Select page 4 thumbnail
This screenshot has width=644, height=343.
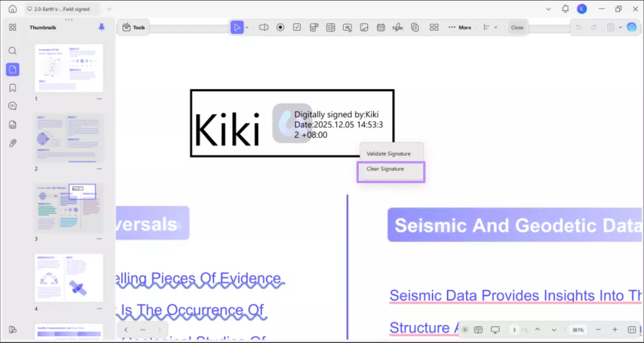(x=69, y=278)
